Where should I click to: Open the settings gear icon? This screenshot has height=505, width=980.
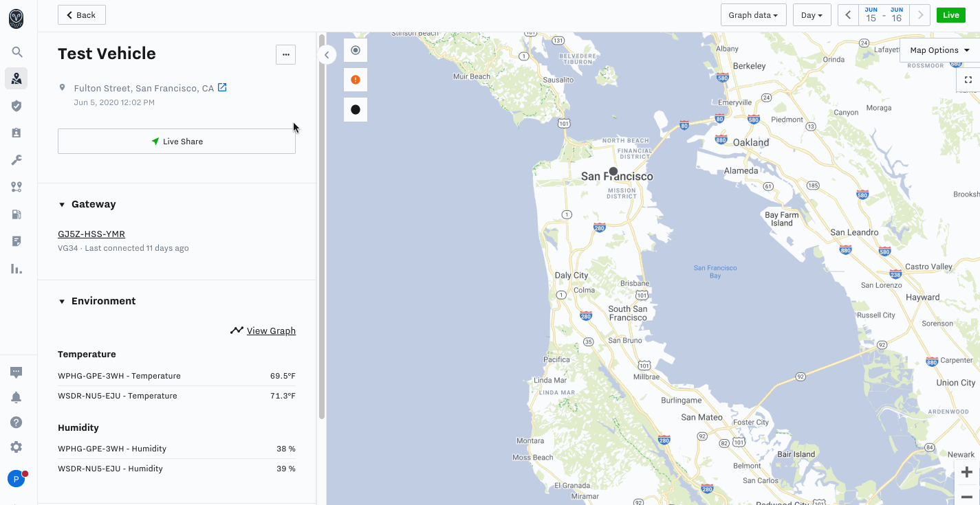coord(17,447)
